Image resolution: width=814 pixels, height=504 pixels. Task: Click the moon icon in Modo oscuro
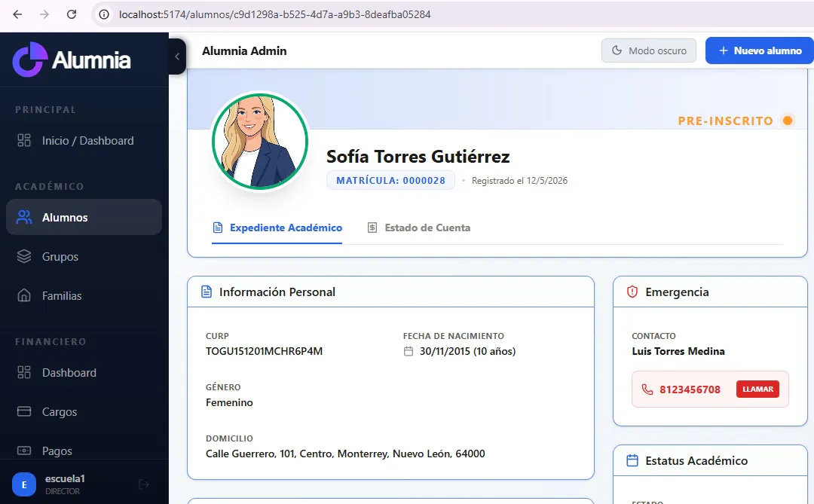[617, 50]
